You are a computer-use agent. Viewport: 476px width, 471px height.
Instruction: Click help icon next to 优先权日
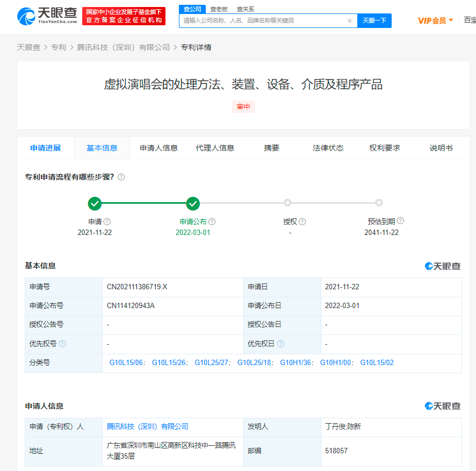click(x=280, y=344)
